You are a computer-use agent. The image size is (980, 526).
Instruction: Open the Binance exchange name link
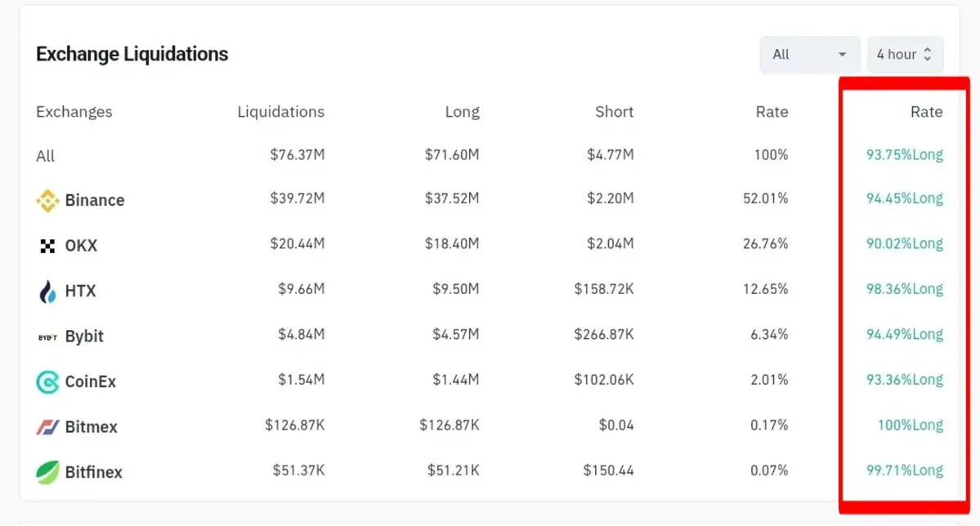[x=95, y=201]
